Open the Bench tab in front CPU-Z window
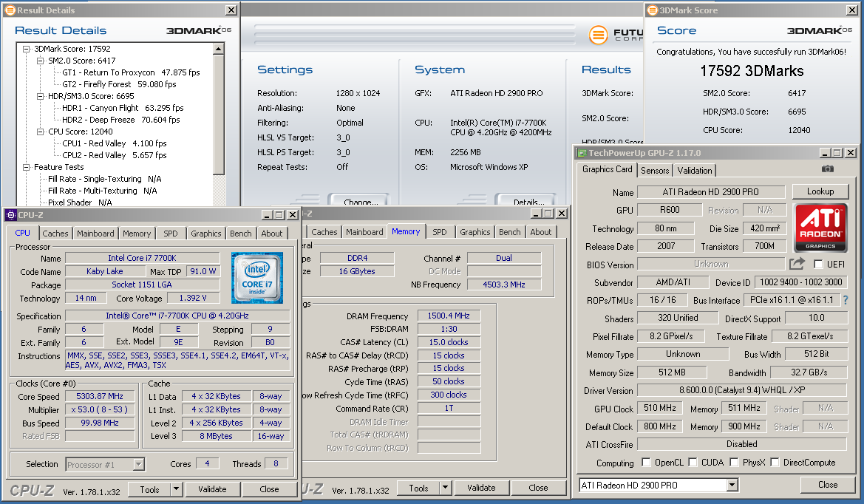Screen dimensions: 864x504 [241, 234]
